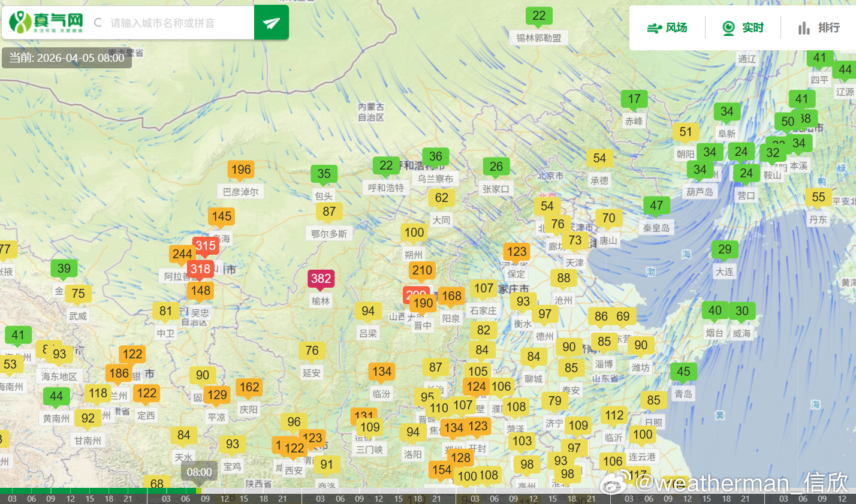
Task: Open the 88 marker for 沧州
Action: [563, 279]
